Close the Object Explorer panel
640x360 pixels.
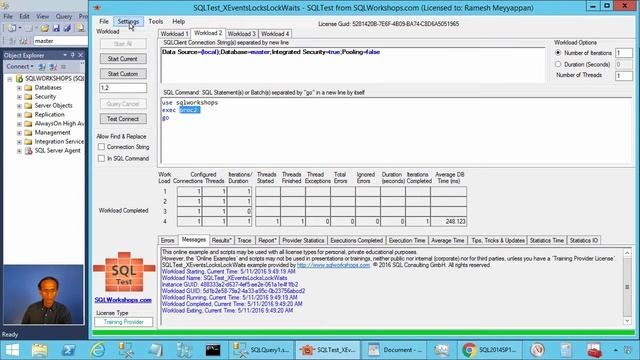[x=80, y=55]
